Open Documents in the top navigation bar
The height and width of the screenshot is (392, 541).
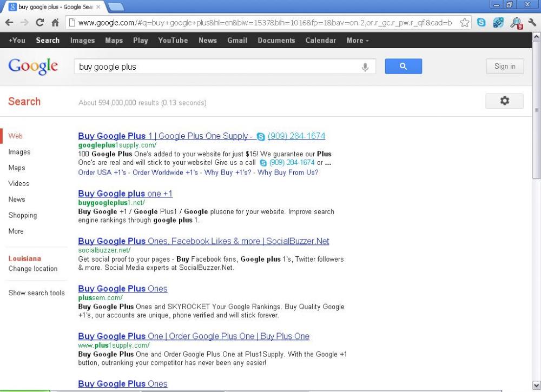(x=276, y=41)
